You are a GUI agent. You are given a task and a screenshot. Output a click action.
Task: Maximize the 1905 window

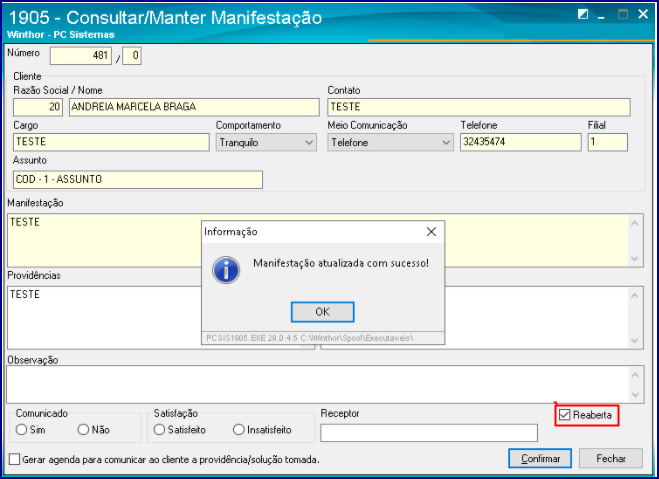tap(623, 14)
